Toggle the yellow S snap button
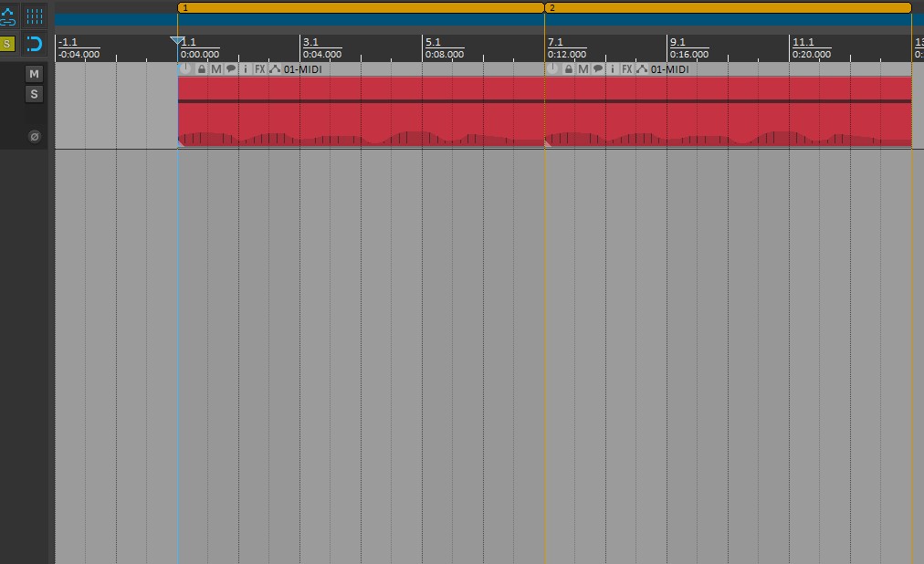Image resolution: width=924 pixels, height=564 pixels. (x=7, y=44)
